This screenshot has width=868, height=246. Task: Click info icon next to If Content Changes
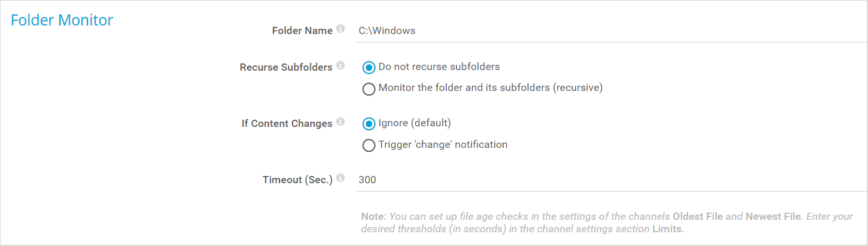coord(340,122)
